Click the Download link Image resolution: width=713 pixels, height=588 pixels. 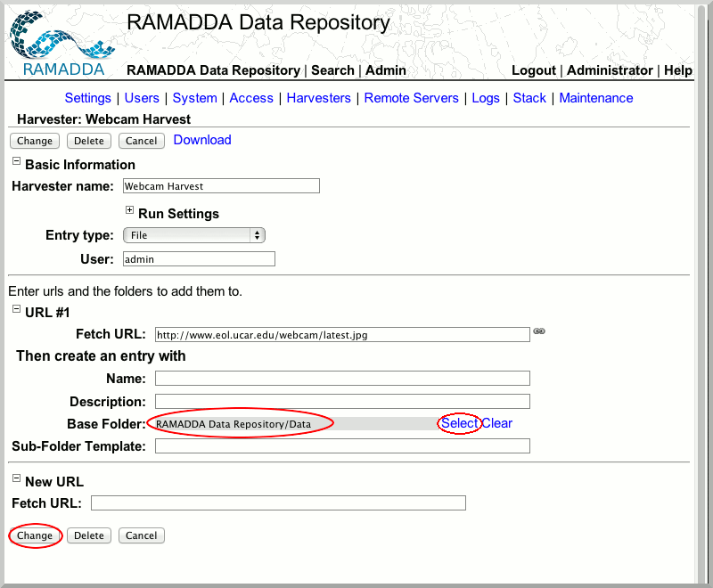click(x=202, y=140)
